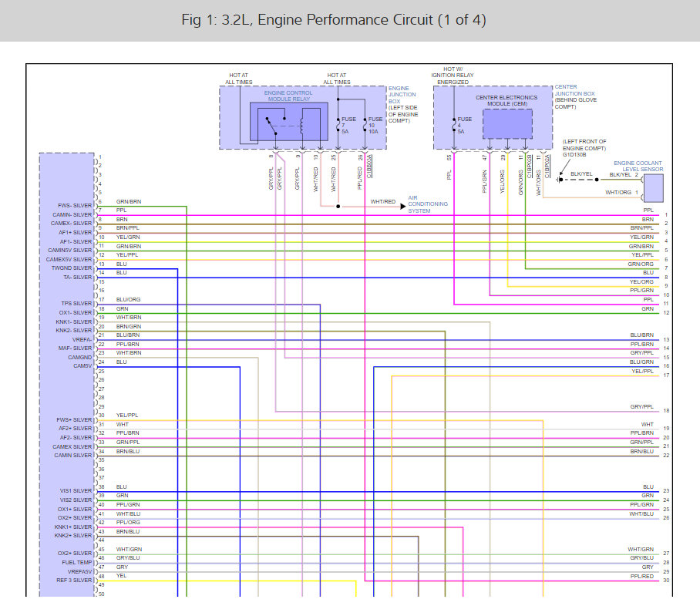Select the 'FUEL TEMP' pin label
700x616 pixels.
coord(77,563)
